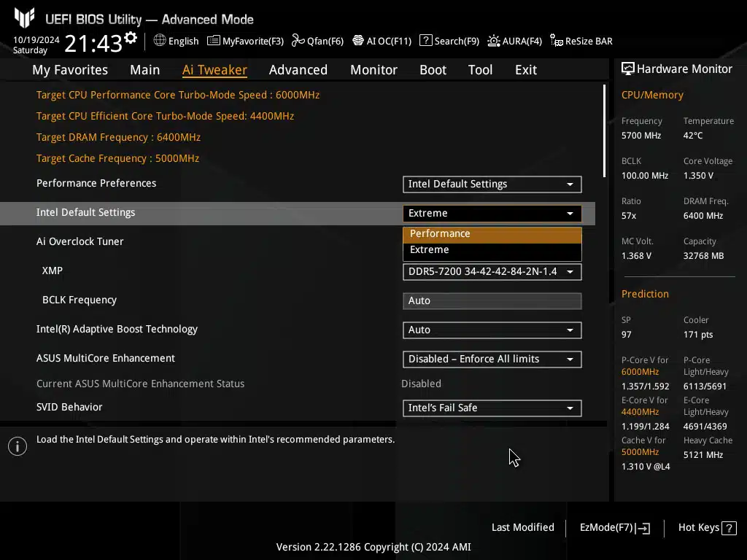Click the CPU/Memory section heading
Image resolution: width=747 pixels, height=560 pixels.
pyautogui.click(x=652, y=96)
